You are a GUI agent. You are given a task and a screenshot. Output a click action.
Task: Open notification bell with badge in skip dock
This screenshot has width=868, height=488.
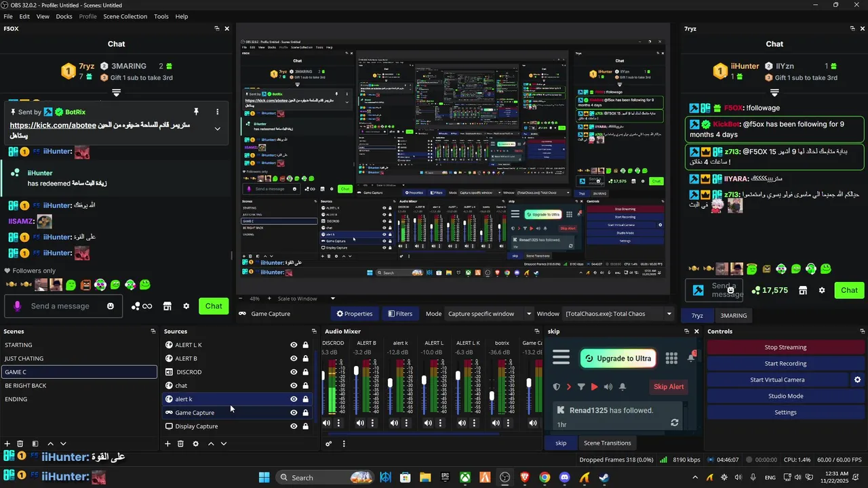click(691, 357)
